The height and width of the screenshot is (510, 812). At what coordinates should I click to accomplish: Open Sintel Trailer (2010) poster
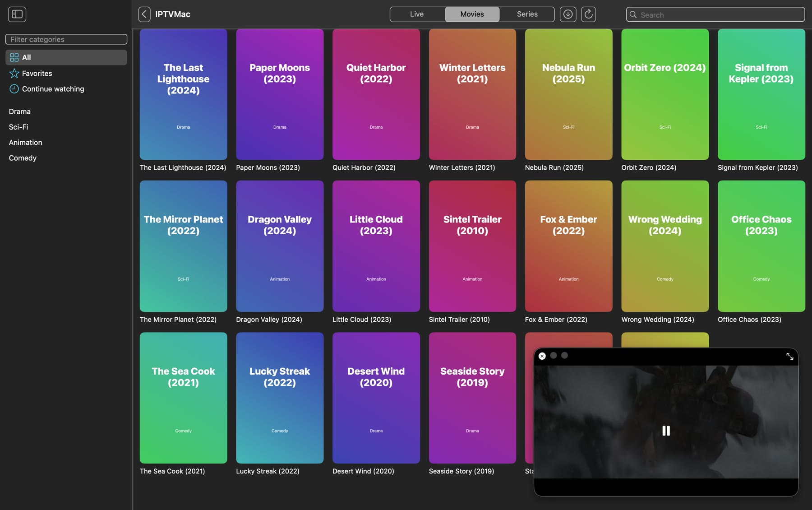472,246
